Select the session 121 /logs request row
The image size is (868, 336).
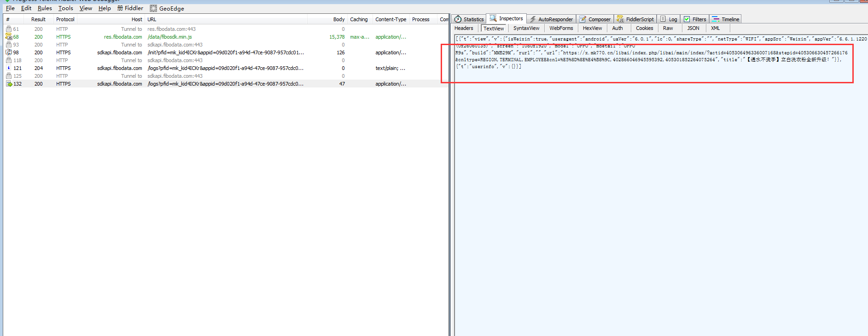pos(225,68)
